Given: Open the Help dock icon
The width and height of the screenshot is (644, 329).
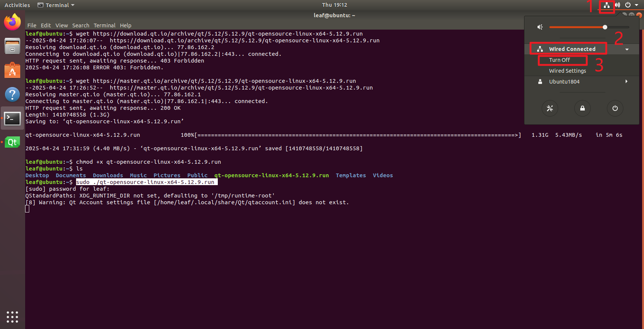Looking at the screenshot, I should [12, 94].
